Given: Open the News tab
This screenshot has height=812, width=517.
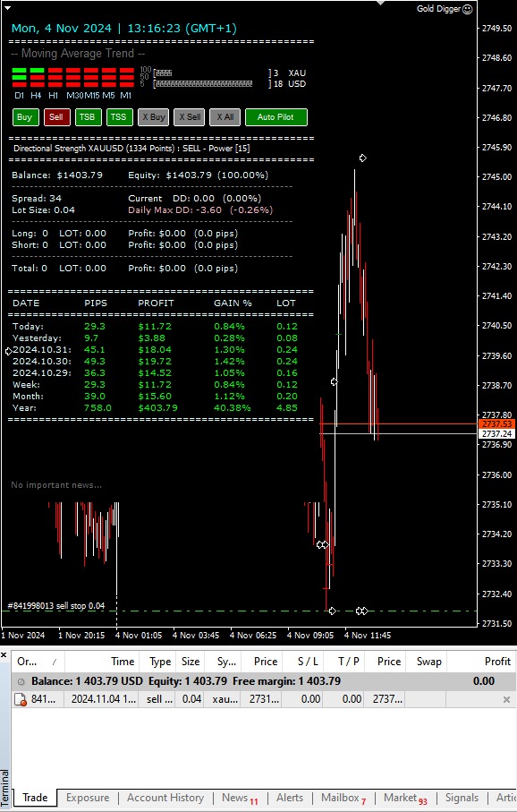Looking at the screenshot, I should pyautogui.click(x=239, y=798).
